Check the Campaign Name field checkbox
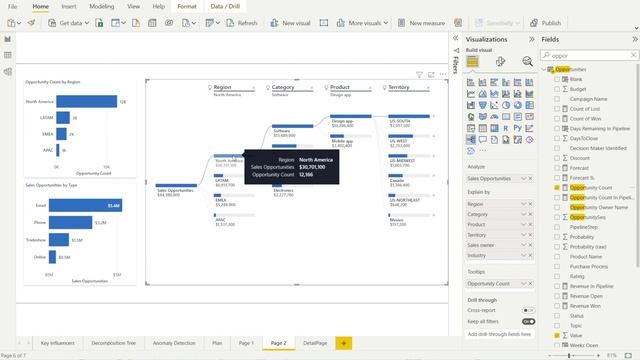Viewport: 640px width, 360px height. point(557,99)
